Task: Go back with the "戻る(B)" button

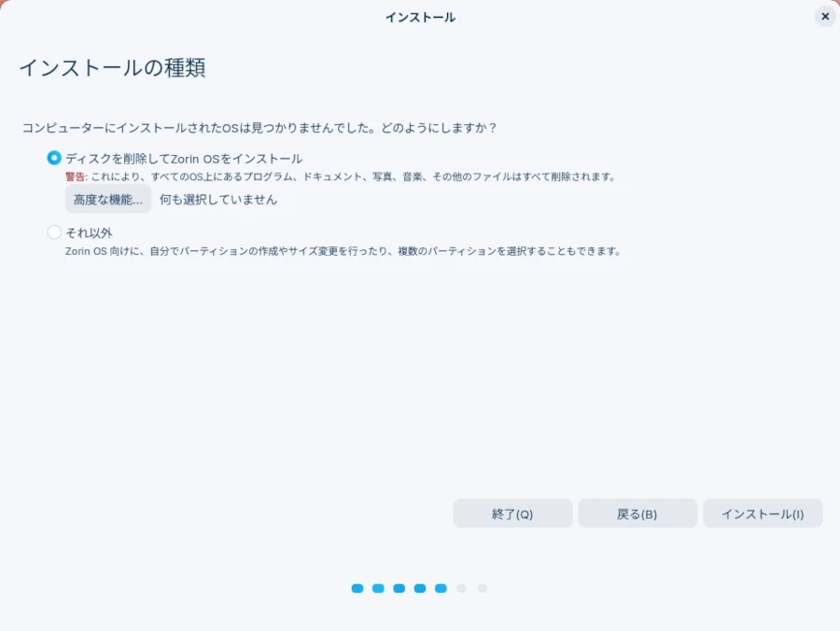Action: (x=637, y=513)
